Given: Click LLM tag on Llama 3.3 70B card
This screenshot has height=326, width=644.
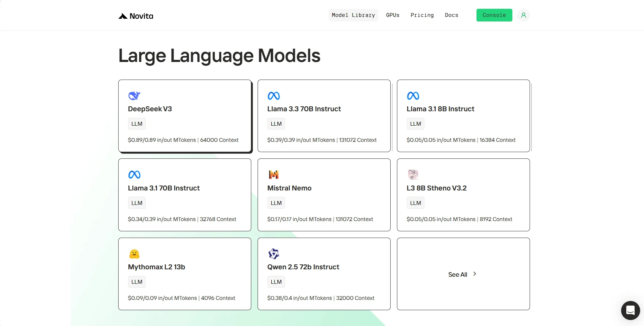Looking at the screenshot, I should tap(276, 124).
